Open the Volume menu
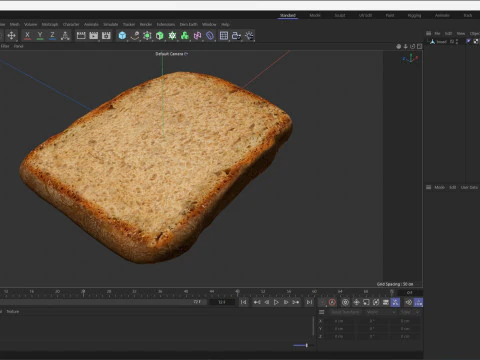 coord(30,24)
